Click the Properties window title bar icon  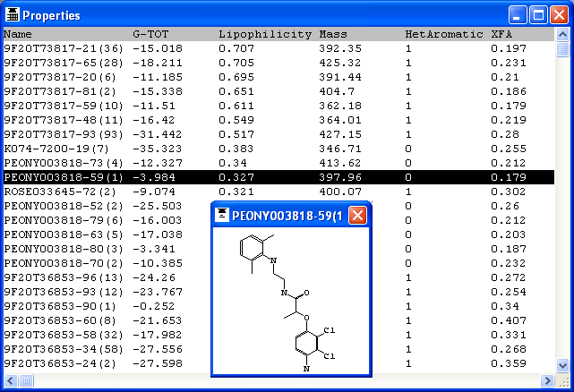[x=13, y=15]
